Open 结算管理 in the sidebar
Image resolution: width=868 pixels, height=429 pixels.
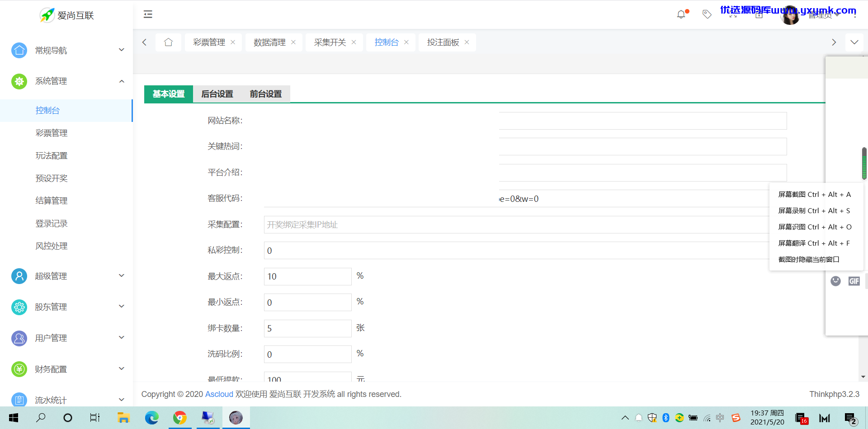tap(66, 201)
